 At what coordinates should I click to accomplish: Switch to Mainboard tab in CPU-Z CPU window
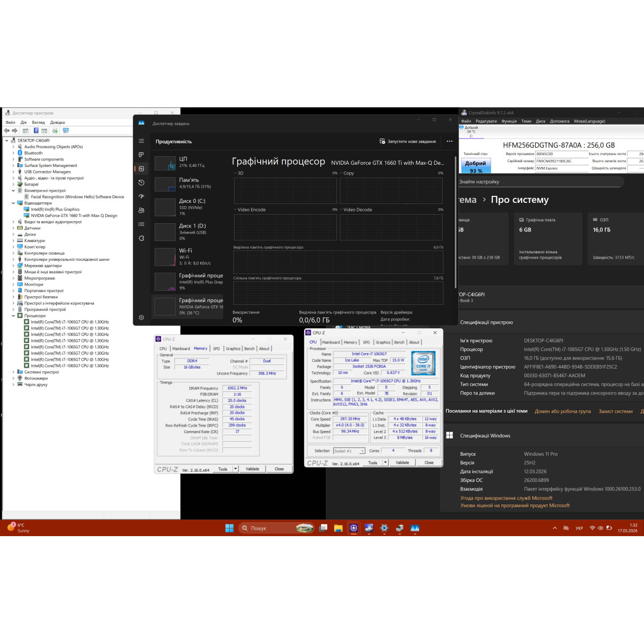[331, 342]
